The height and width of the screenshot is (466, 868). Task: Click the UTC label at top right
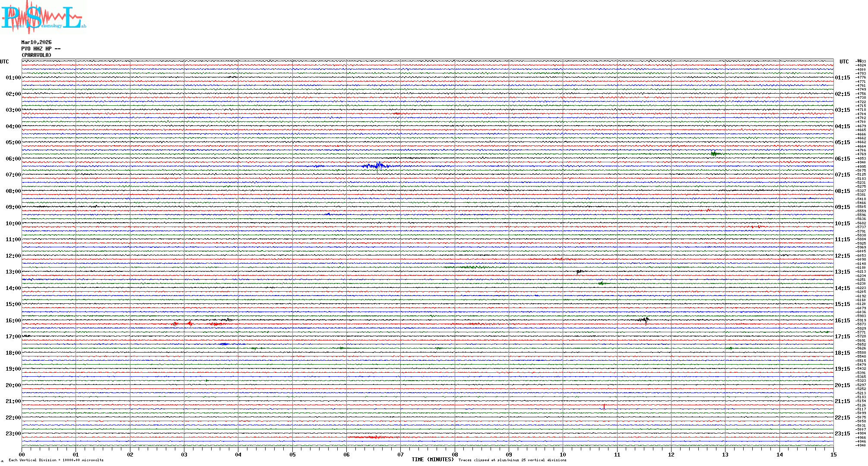point(844,62)
